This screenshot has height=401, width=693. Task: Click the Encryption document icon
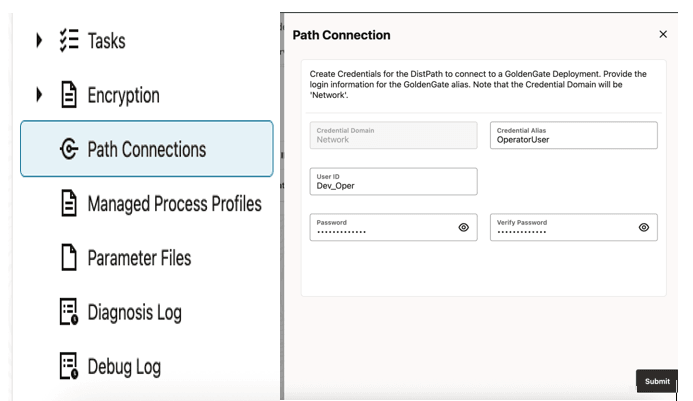tap(69, 96)
